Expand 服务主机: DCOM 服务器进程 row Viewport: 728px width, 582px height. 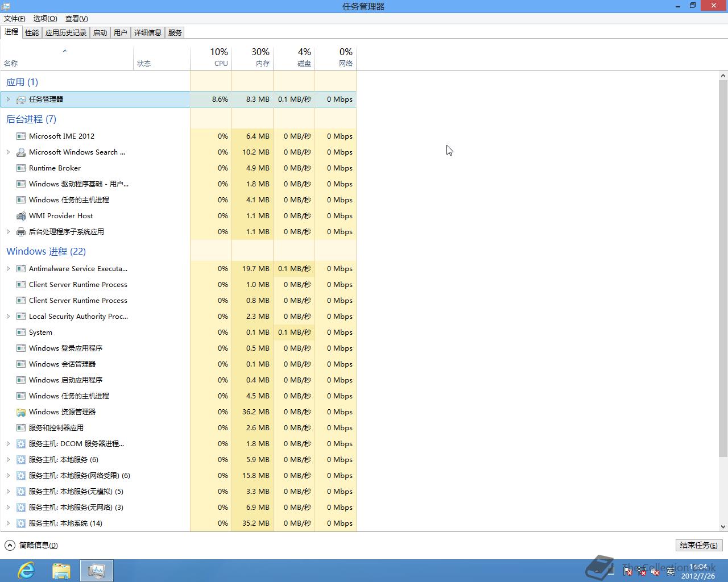(8, 444)
